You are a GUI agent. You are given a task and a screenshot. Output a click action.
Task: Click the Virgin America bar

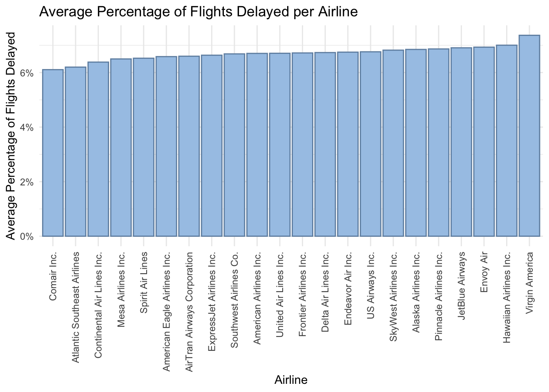(x=529, y=136)
